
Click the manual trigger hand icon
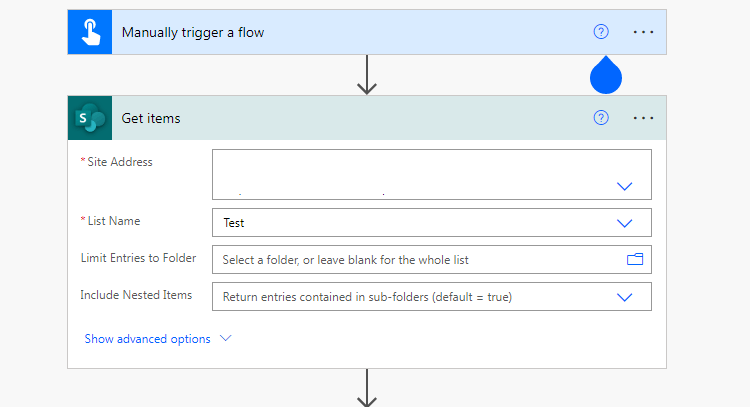click(90, 32)
